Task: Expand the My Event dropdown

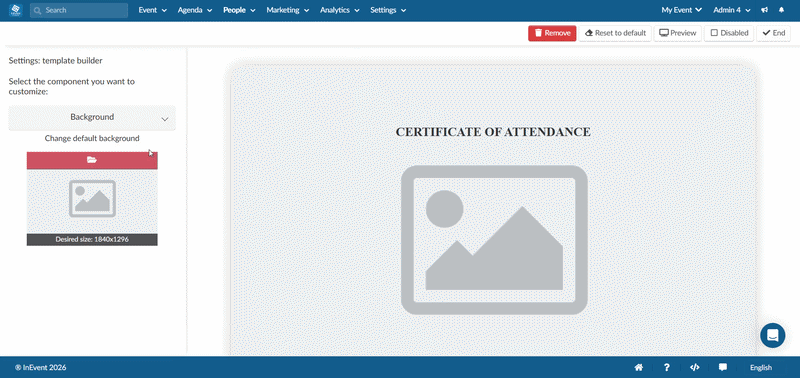Action: pyautogui.click(x=682, y=10)
